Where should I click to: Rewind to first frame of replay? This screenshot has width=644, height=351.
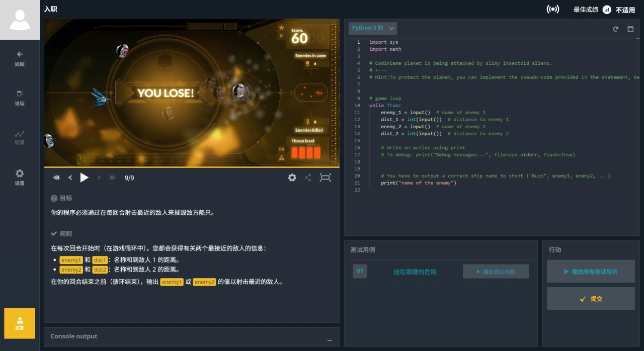click(x=56, y=178)
